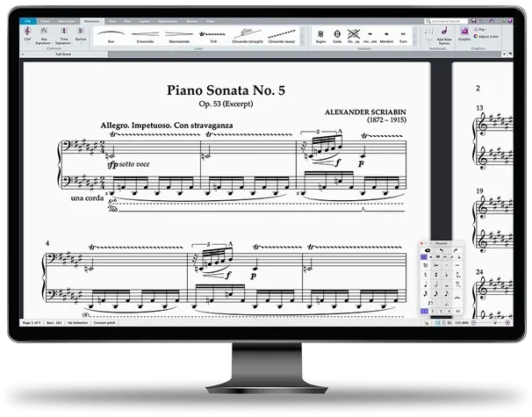The height and width of the screenshot is (417, 532).
Task: Click the Save disk icon
Action: [474, 21]
